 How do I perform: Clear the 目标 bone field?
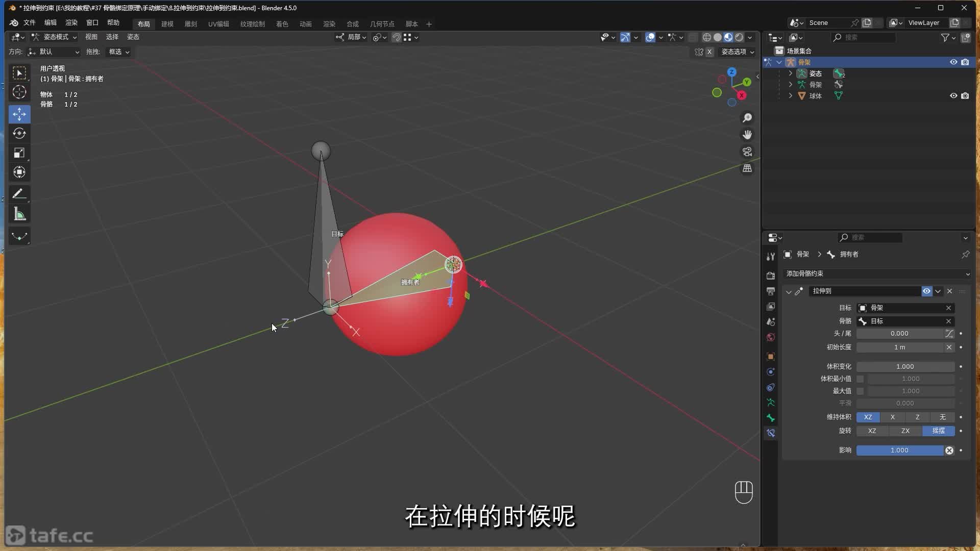(x=948, y=321)
